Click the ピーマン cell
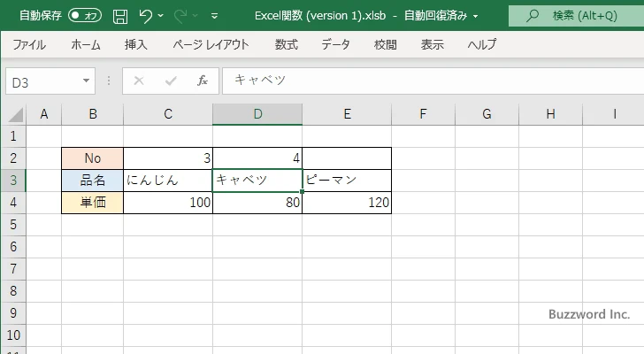 [x=347, y=181]
